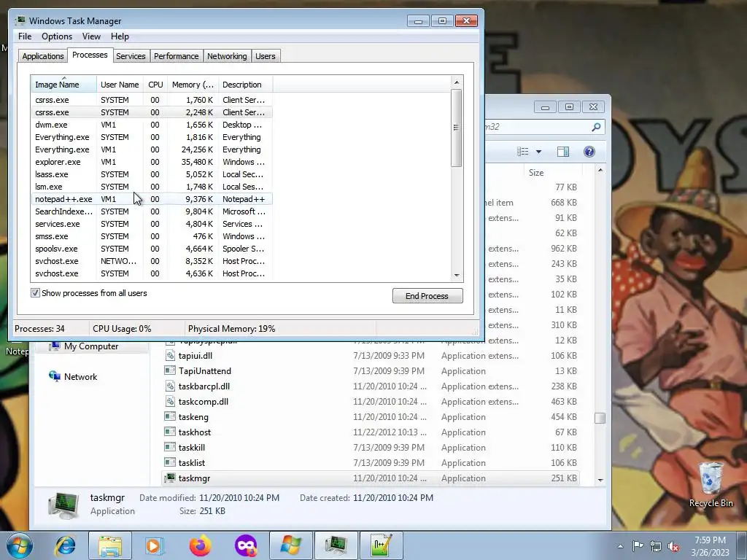Screen dimensions: 747x560
Task: Launch Internet Explorer from the taskbar
Action: pyautogui.click(x=65, y=545)
